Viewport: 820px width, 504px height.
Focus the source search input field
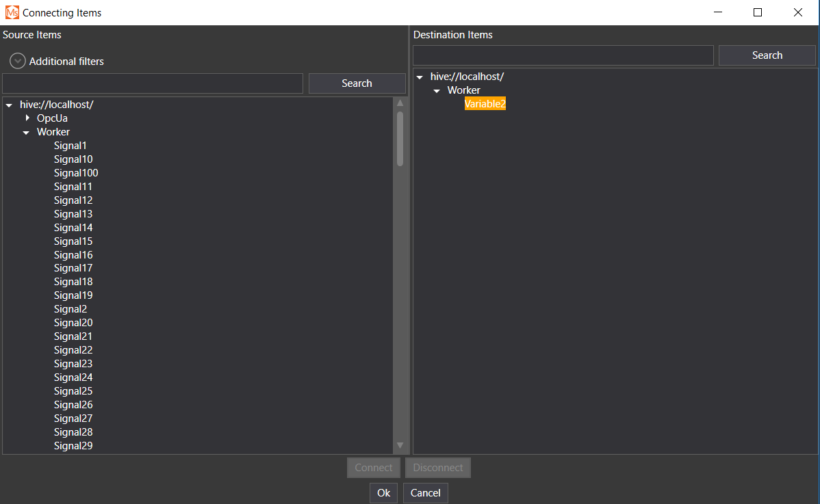pyautogui.click(x=153, y=83)
